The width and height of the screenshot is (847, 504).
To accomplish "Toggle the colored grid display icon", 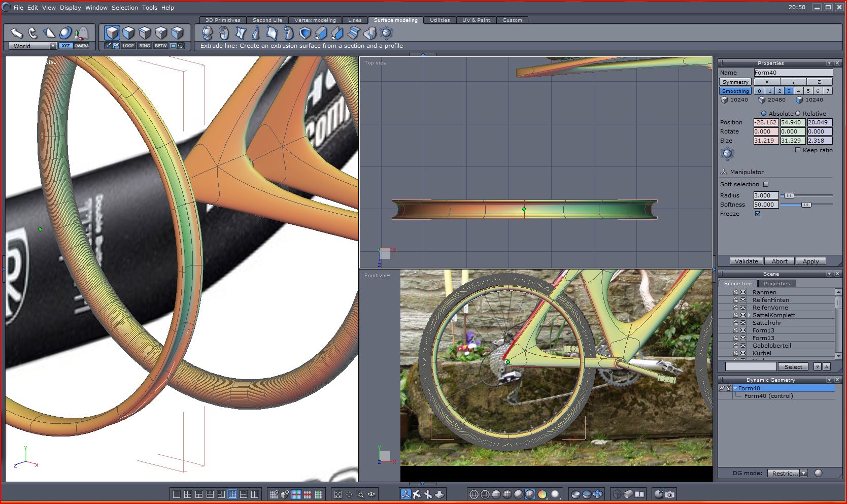I will (x=296, y=494).
